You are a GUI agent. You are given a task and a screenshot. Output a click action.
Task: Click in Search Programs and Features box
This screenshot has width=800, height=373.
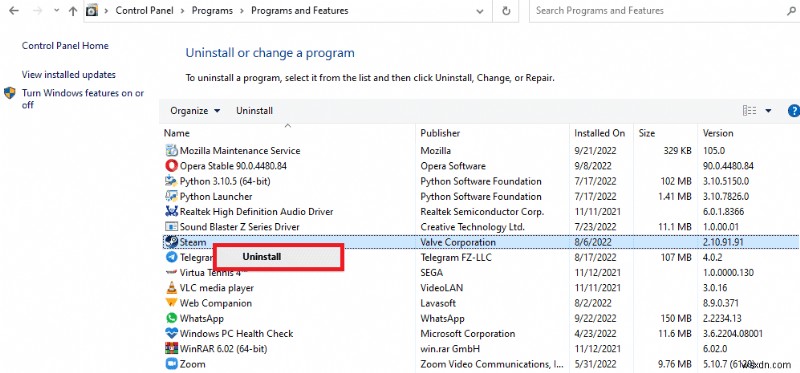pyautogui.click(x=658, y=11)
